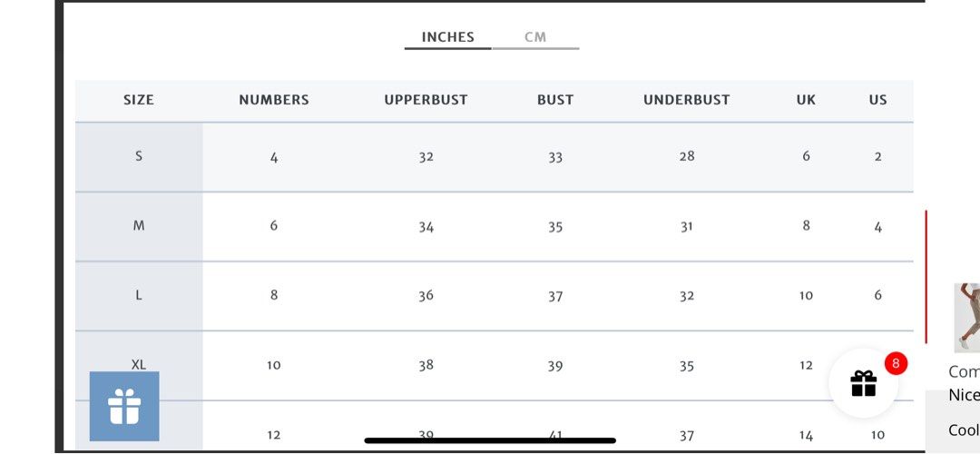Select the SIZE column header

point(139,100)
